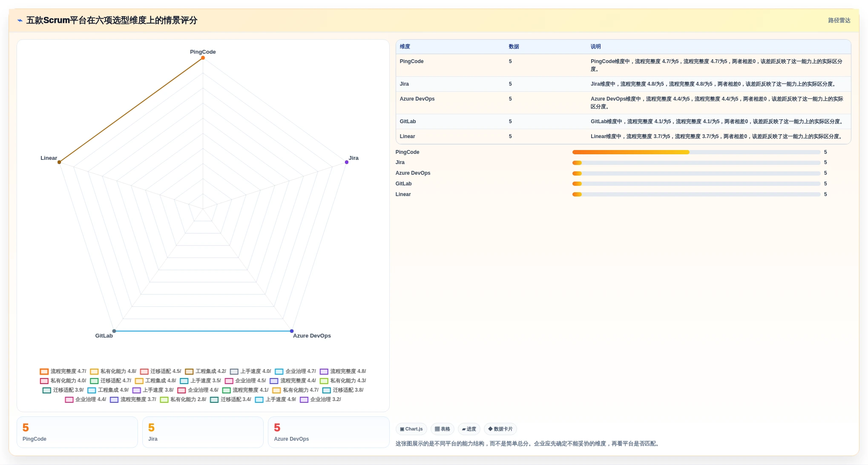Click the Linear progress bar
This screenshot has width=868, height=465.
point(696,194)
